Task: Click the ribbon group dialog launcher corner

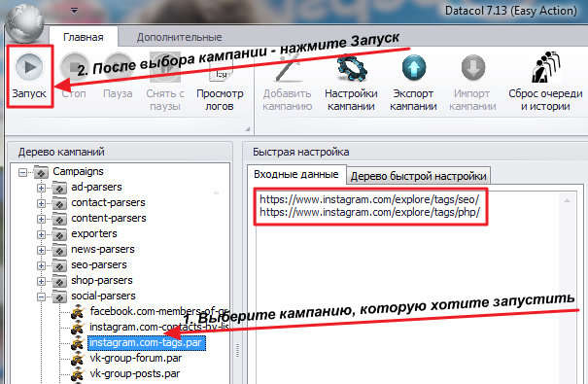Action: point(248,129)
